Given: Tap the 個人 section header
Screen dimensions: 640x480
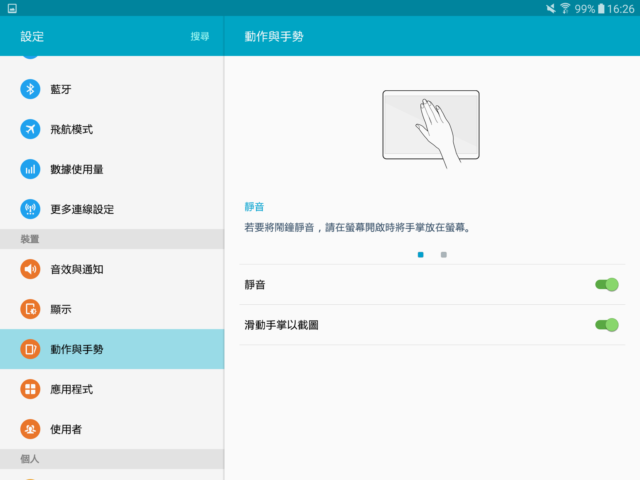Looking at the screenshot, I should click(x=112, y=459).
